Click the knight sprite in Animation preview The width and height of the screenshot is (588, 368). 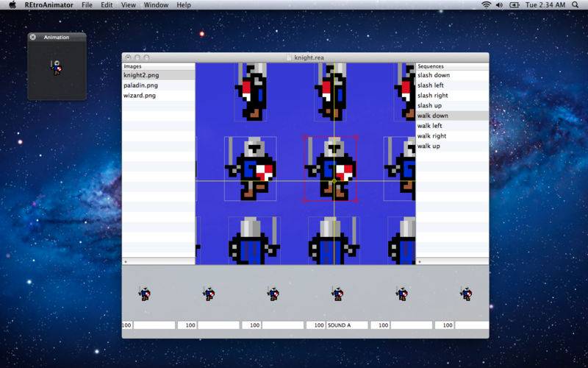[x=57, y=68]
